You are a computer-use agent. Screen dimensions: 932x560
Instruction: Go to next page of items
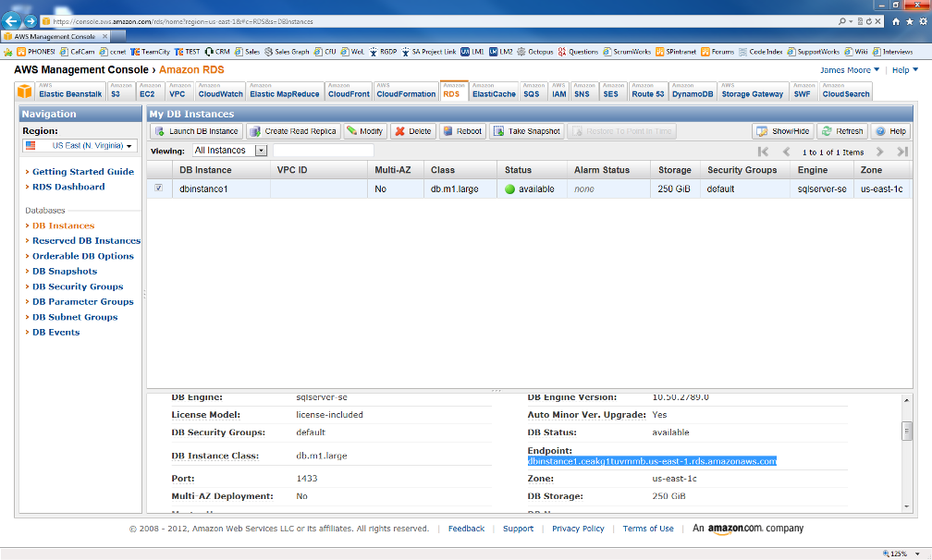879,152
